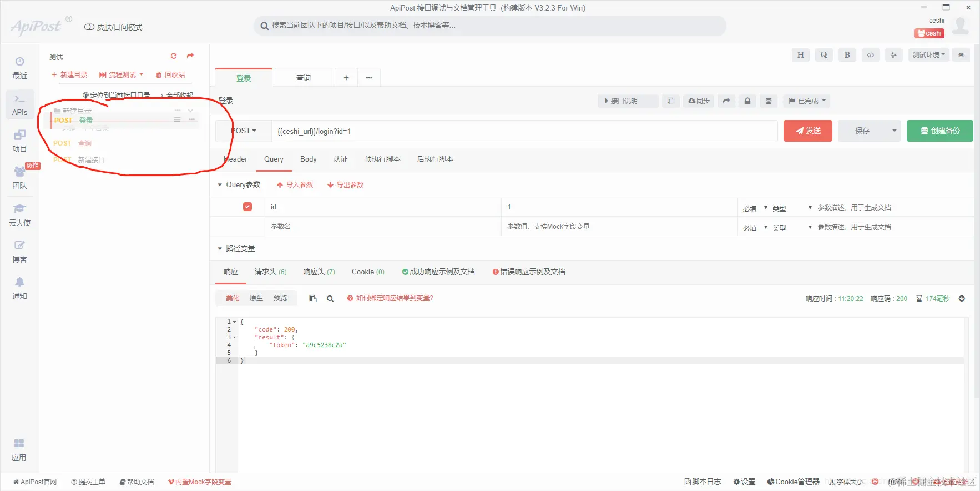Collapse the Query参数 section

click(239, 185)
